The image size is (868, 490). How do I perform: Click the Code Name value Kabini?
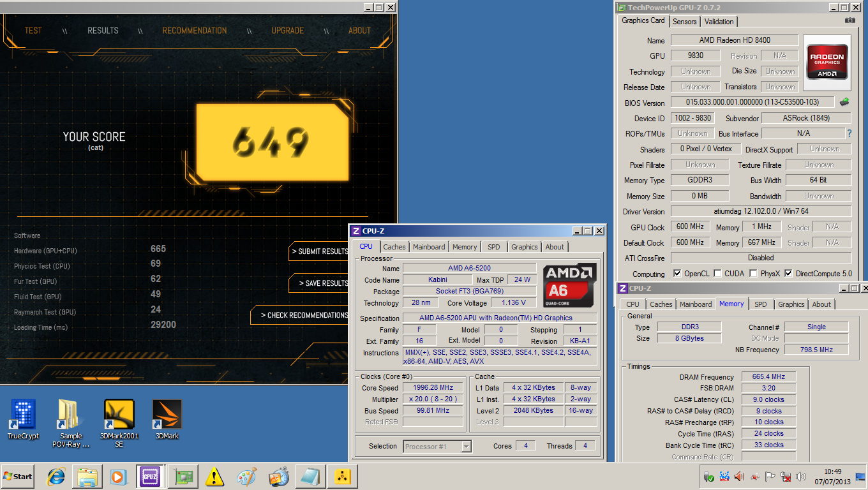tap(437, 279)
